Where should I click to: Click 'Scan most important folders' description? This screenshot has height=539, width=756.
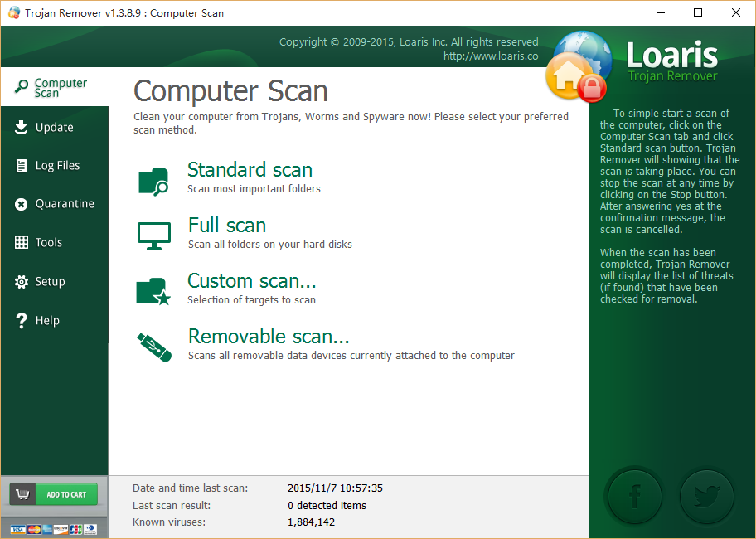(x=254, y=188)
